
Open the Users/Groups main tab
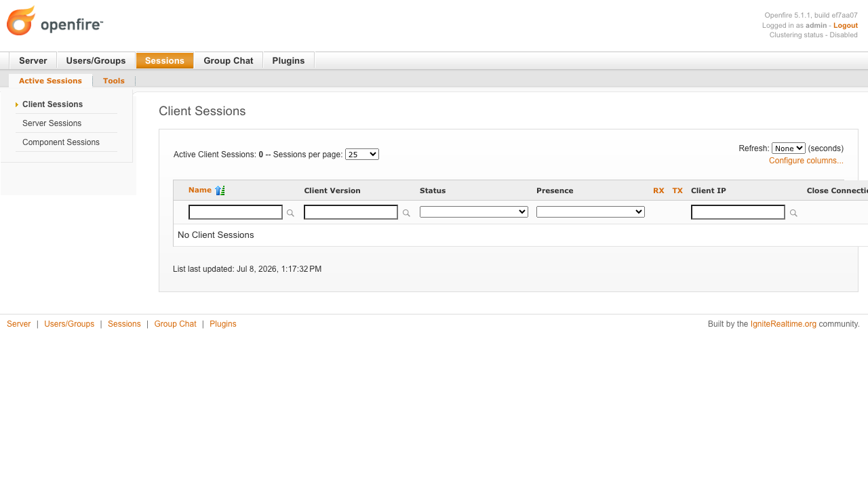96,61
